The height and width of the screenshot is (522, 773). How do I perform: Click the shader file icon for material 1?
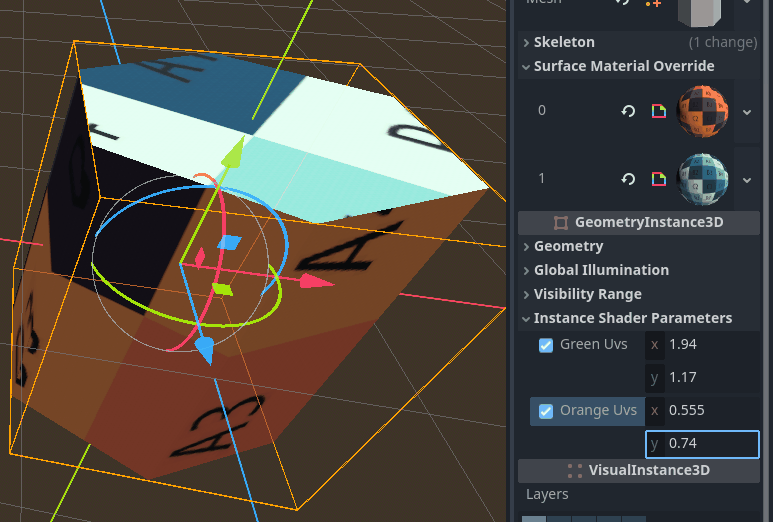(x=658, y=179)
